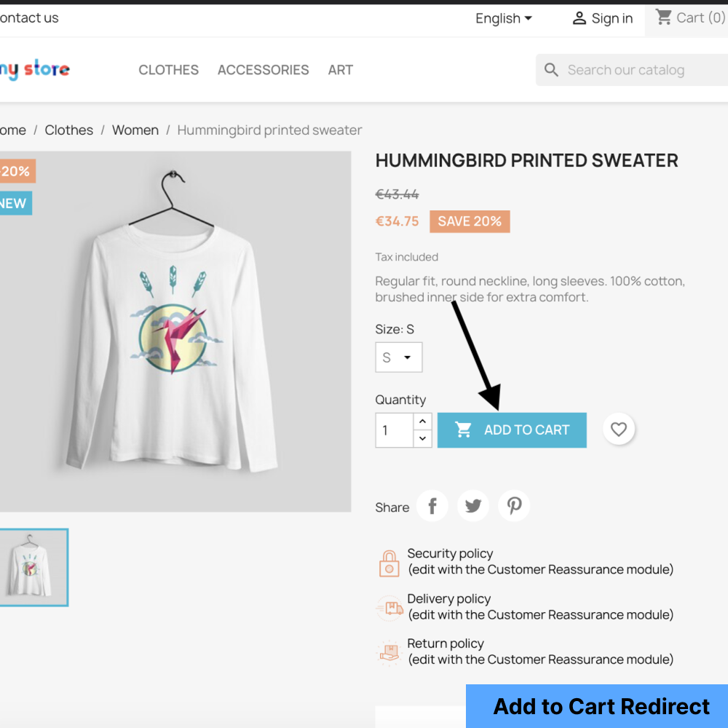Open the cart icon in the header
Screen dimensions: 728x728
[663, 17]
